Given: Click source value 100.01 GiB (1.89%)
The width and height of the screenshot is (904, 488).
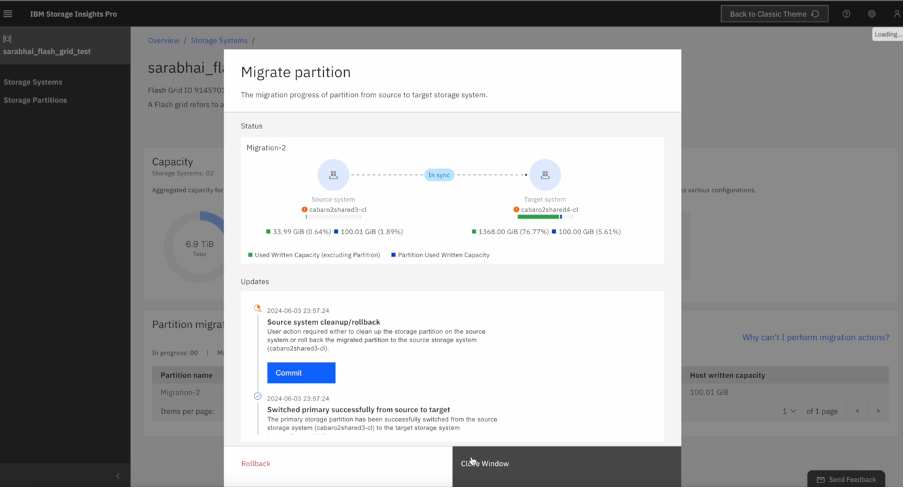Looking at the screenshot, I should (372, 231).
